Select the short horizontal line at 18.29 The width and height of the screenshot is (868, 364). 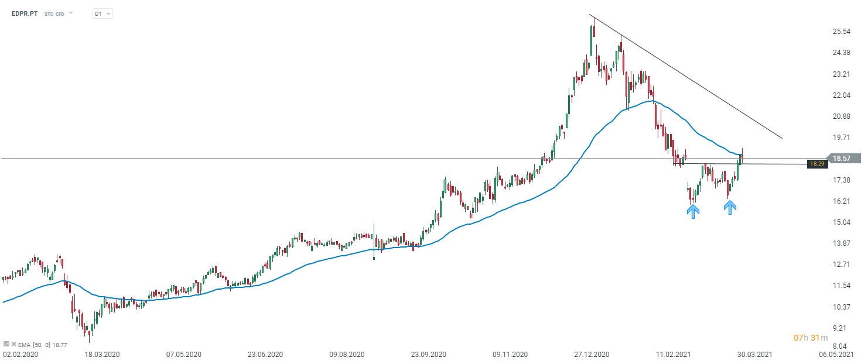[773, 164]
